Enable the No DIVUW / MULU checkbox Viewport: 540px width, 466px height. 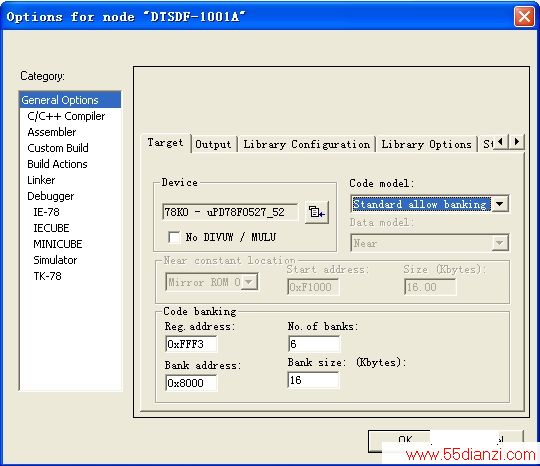pos(174,237)
